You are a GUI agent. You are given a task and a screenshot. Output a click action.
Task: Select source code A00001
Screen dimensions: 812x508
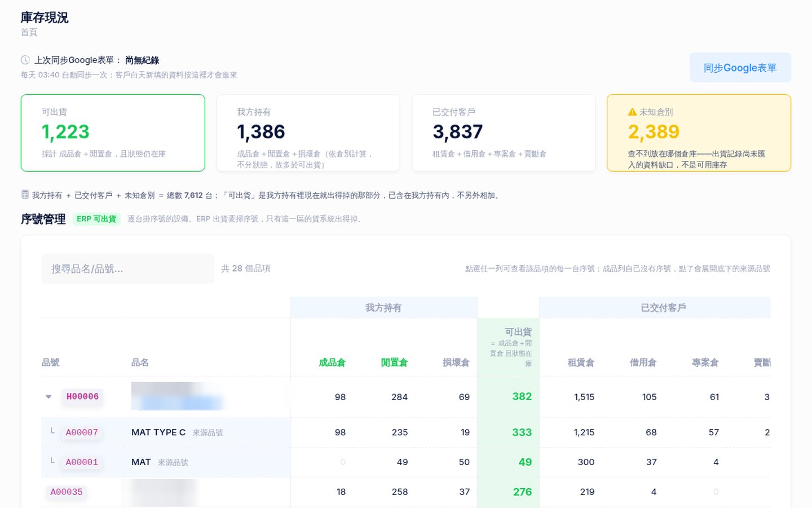[82, 462]
